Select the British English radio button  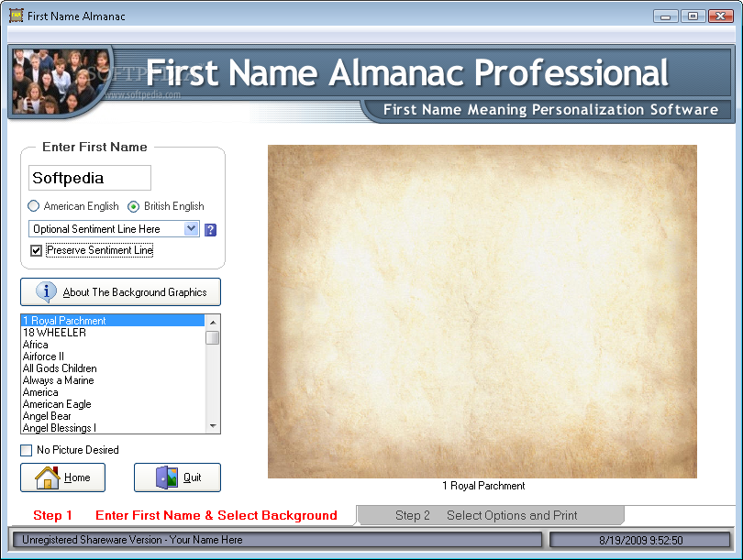pyautogui.click(x=134, y=206)
